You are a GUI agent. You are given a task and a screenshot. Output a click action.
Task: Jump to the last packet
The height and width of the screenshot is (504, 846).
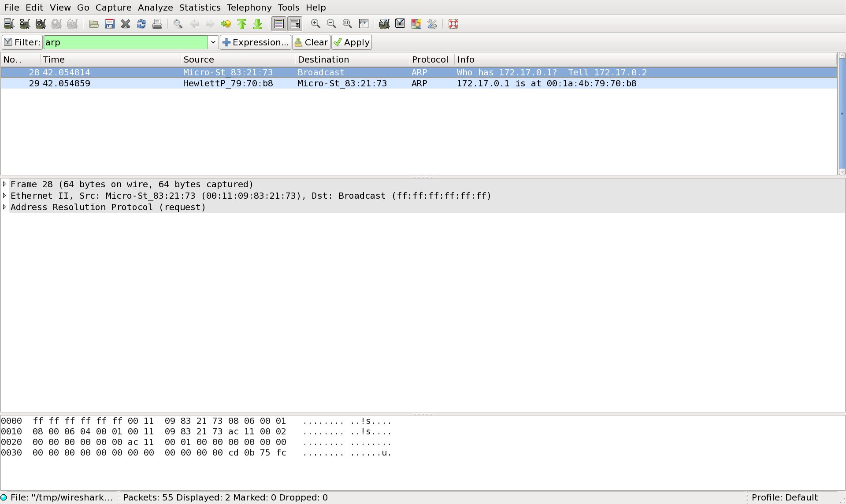point(258,24)
